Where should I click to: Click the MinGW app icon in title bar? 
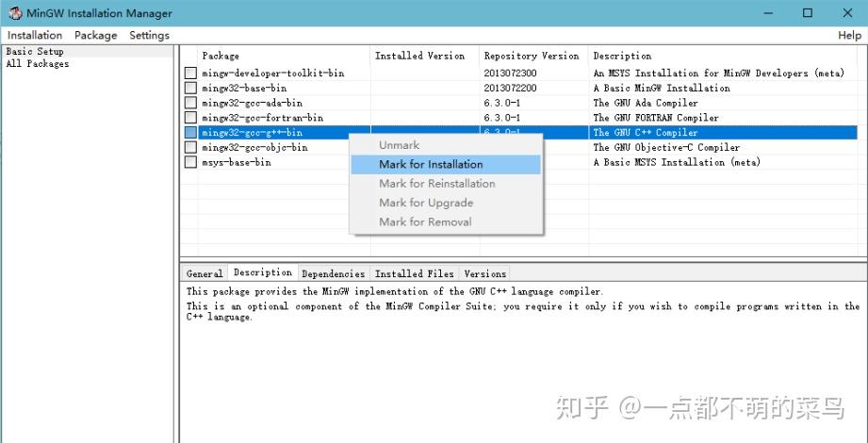click(x=15, y=13)
